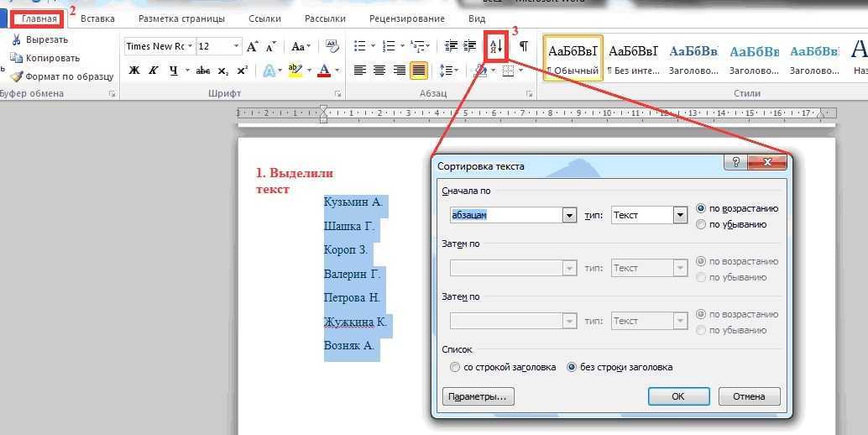The height and width of the screenshot is (435, 868).
Task: Align text to the left
Action: point(360,71)
